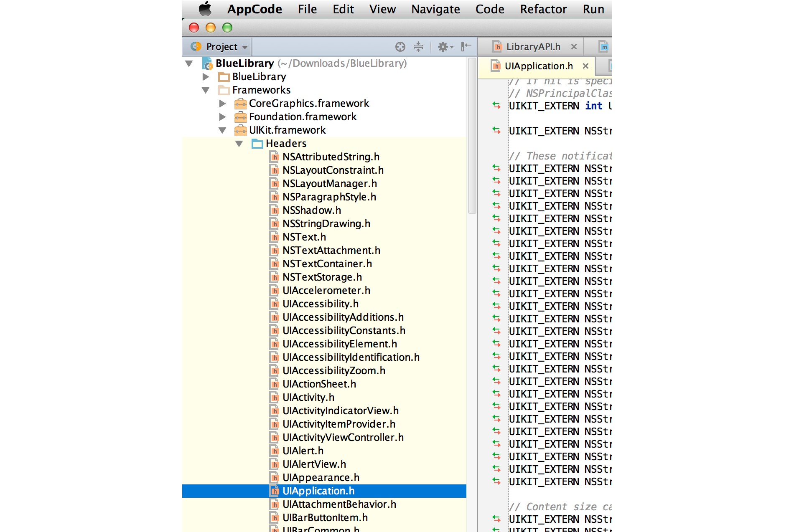Click the Project panel vertical scrollbar
794x532 pixels.
[x=472, y=136]
